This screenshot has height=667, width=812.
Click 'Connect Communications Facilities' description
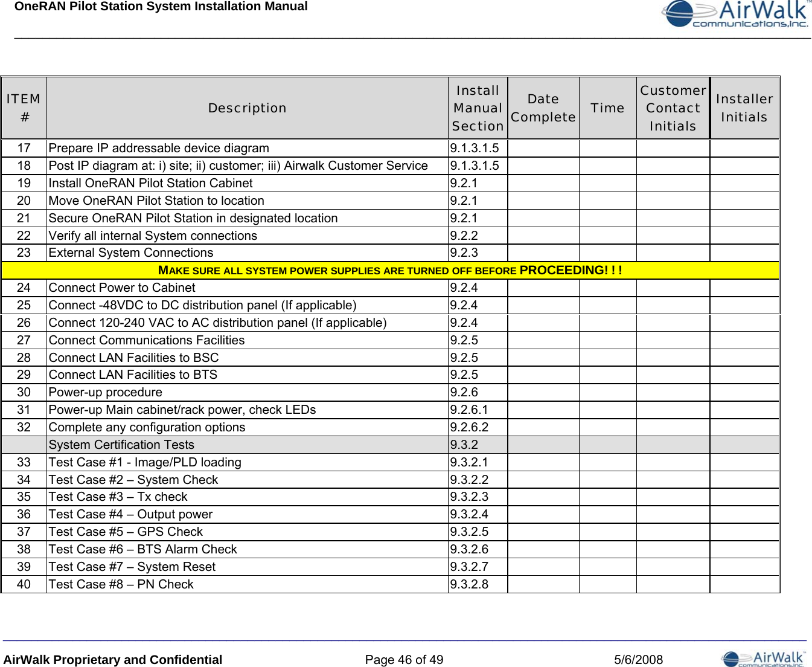[x=147, y=340]
